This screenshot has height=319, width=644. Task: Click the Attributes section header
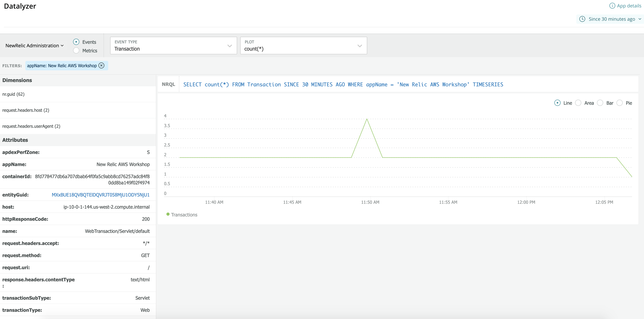pyautogui.click(x=78, y=140)
